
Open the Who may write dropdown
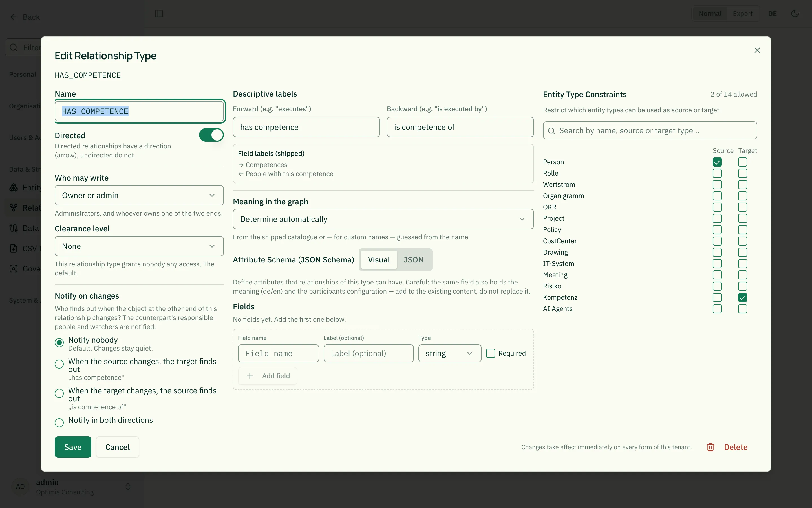click(x=139, y=196)
